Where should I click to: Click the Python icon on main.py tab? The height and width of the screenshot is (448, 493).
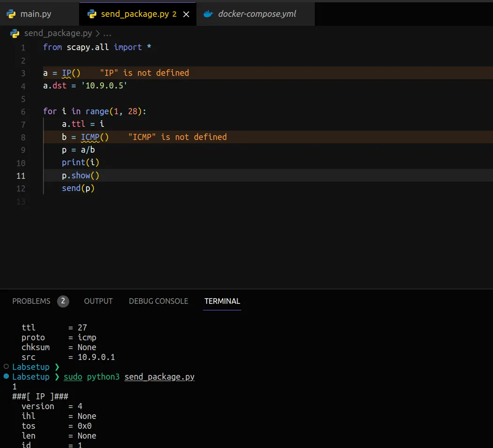tap(11, 14)
